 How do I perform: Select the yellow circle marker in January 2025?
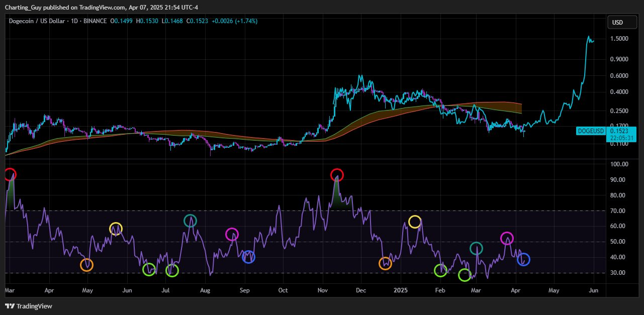[415, 222]
